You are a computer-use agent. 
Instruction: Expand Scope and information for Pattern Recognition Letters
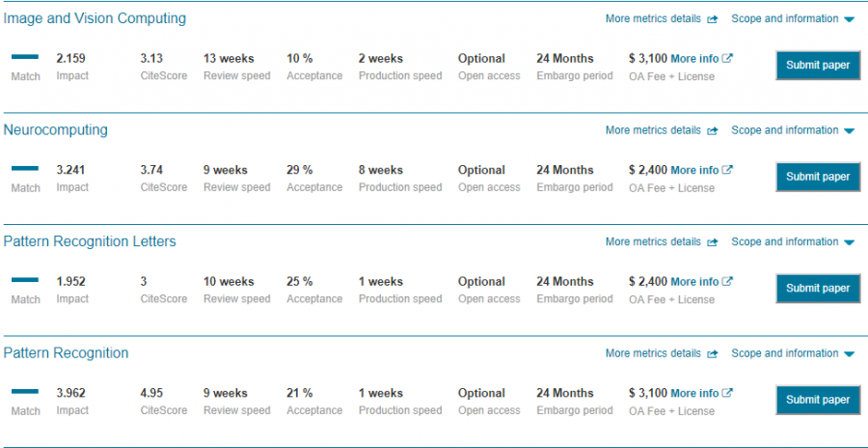tap(792, 241)
